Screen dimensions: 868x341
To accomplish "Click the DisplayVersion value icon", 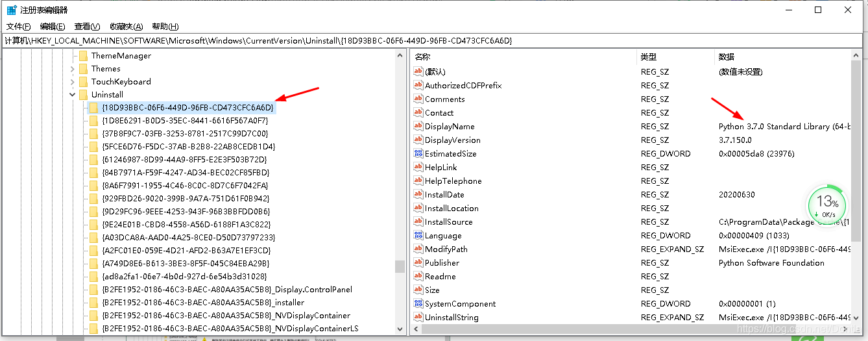I will click(x=418, y=140).
